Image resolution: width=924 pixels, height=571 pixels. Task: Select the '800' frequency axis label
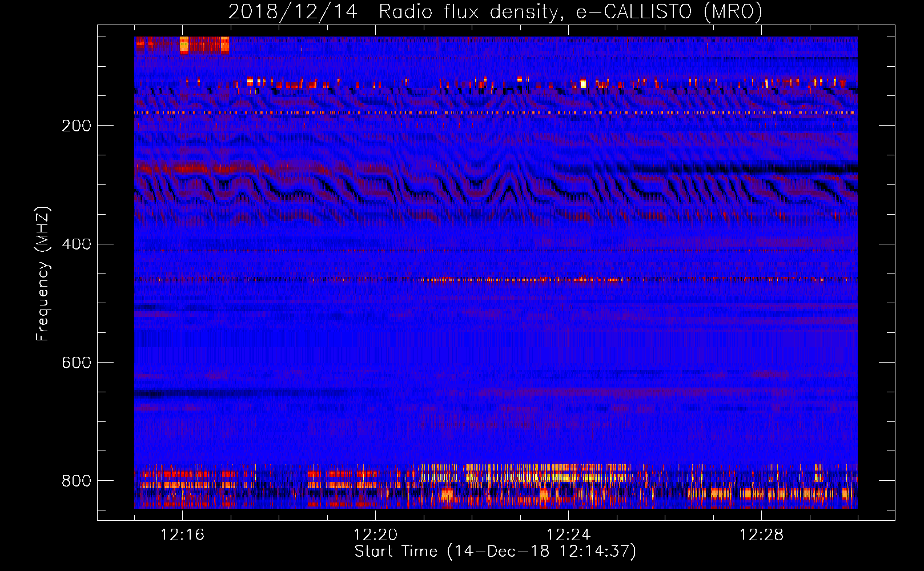[x=77, y=481]
